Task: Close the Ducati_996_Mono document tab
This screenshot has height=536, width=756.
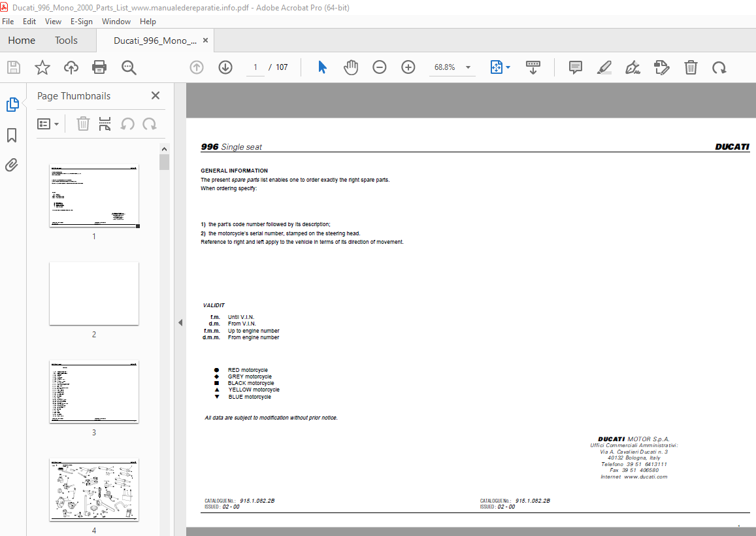Action: 205,41
